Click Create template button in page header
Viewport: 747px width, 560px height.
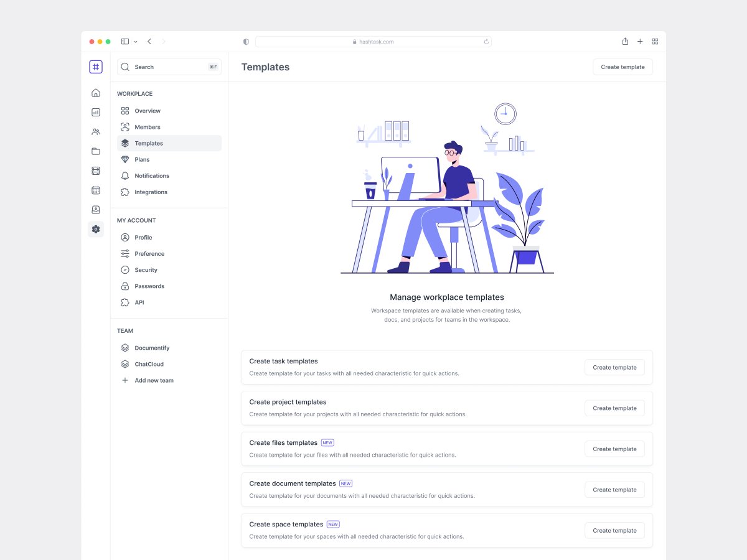(622, 67)
